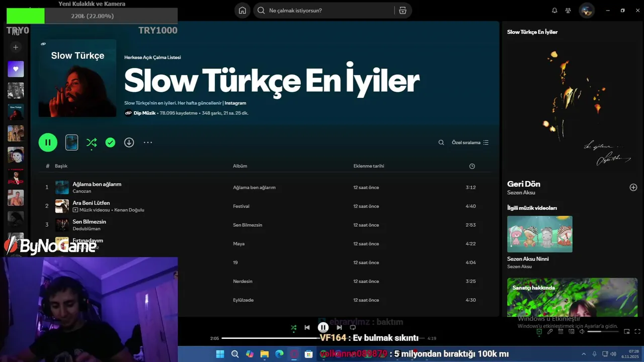Screen dimensions: 644x362
Task: Sort tracks by 'Albüm' column
Action: click(x=240, y=166)
